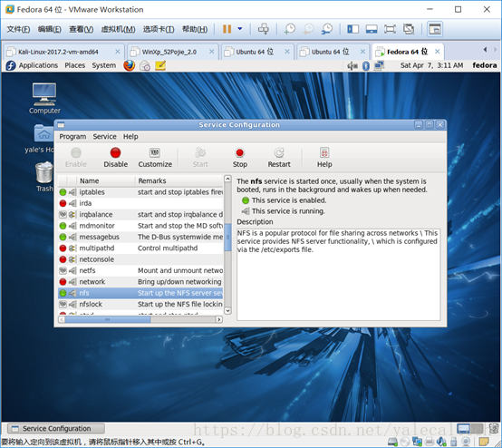Open the Program menu
Screen dimensions: 502x448
pos(72,137)
